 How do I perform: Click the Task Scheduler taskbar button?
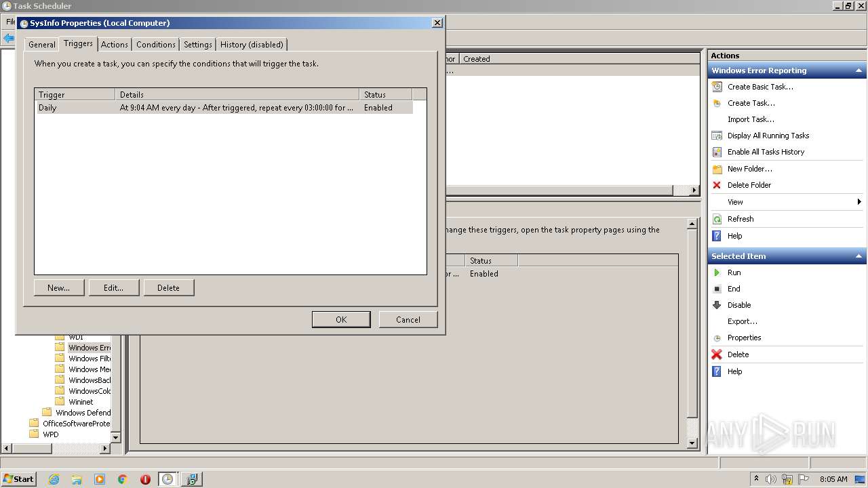coord(167,479)
